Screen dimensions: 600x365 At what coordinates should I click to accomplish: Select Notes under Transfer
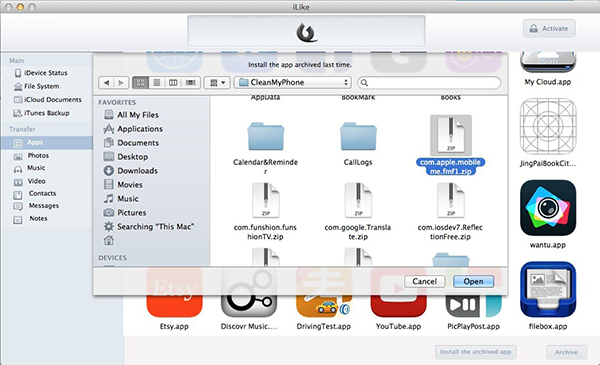(31, 218)
